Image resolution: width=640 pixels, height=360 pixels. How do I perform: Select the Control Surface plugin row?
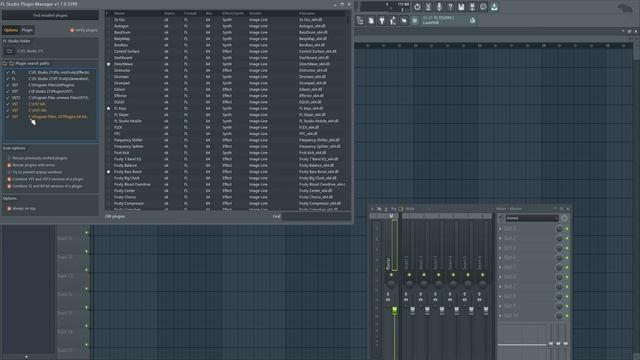[226, 51]
